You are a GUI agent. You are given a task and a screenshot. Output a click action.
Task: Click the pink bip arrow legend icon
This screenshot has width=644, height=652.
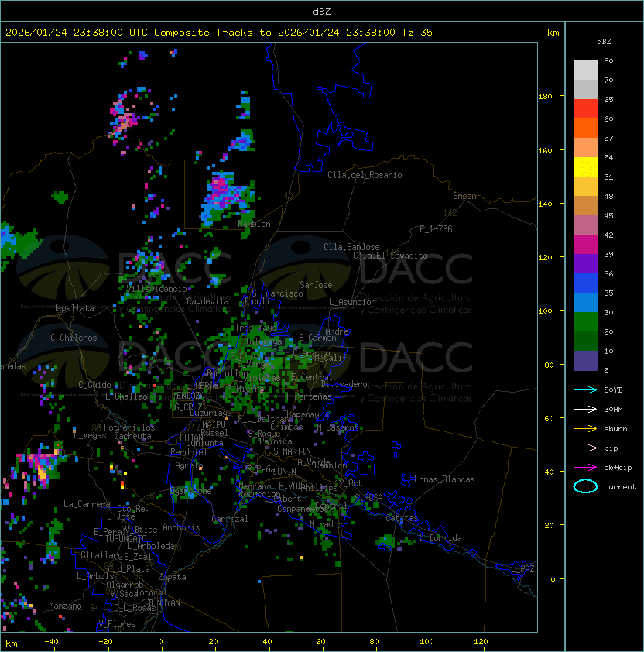(x=585, y=448)
